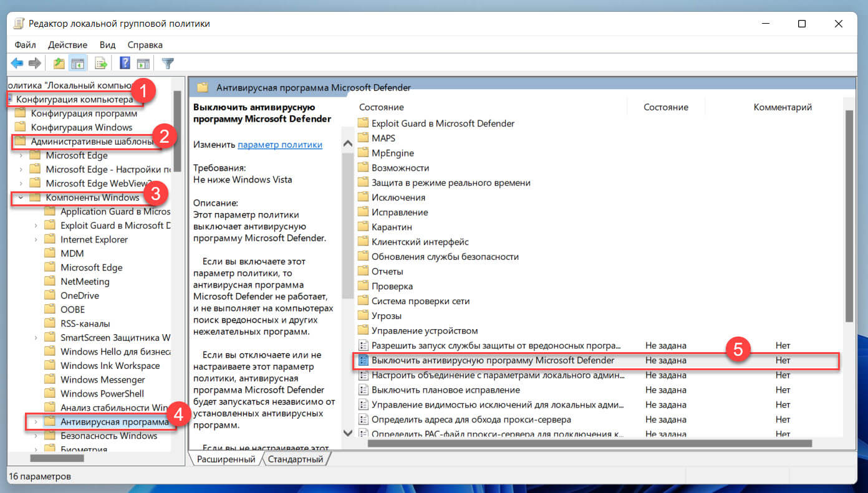Go up one level via folder icon
This screenshot has width=868, height=493.
pyautogui.click(x=59, y=63)
